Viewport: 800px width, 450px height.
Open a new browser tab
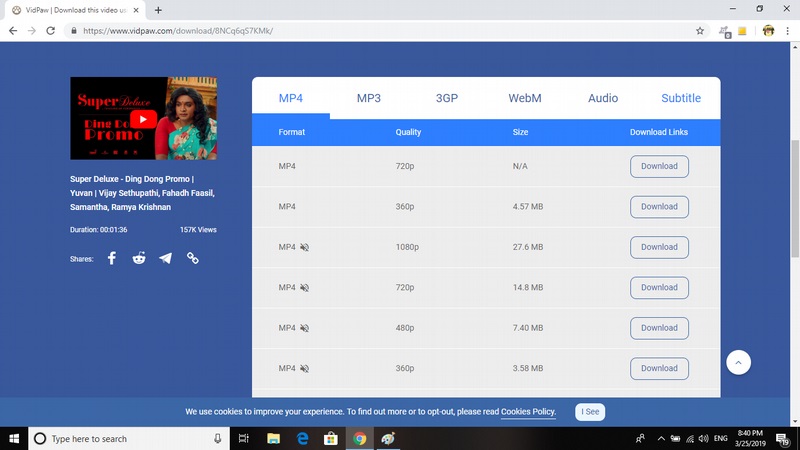point(158,10)
